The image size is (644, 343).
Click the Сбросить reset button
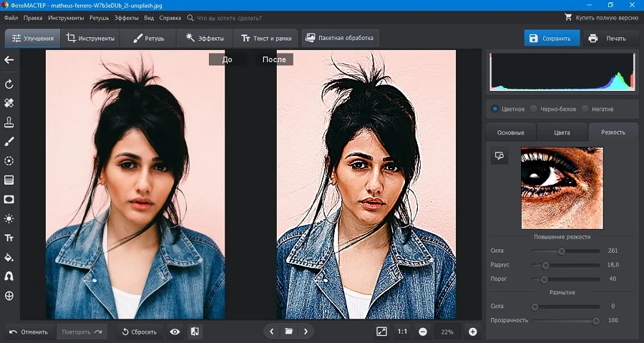[x=139, y=332]
